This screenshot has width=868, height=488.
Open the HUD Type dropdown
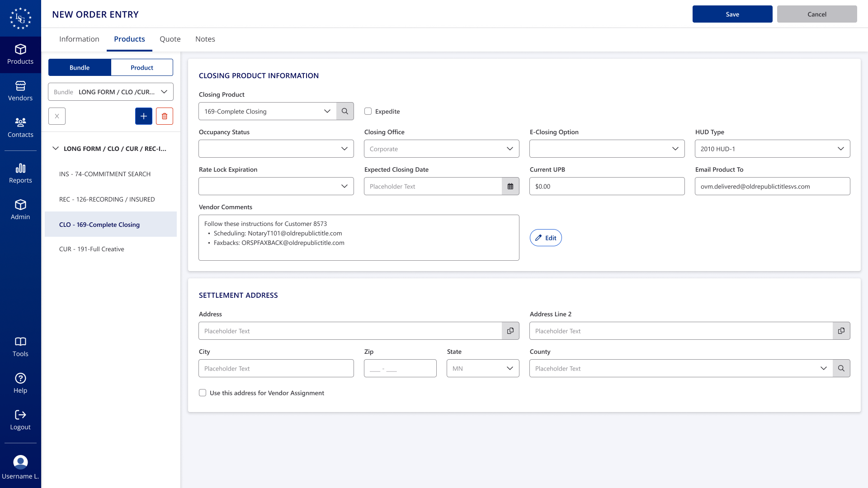tap(772, 149)
